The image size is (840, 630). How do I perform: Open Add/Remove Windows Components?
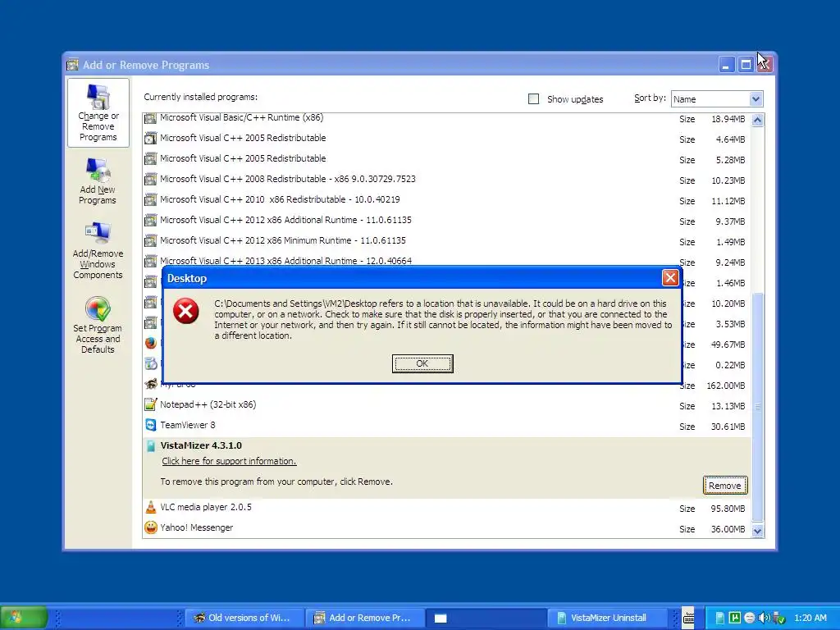pyautogui.click(x=98, y=251)
